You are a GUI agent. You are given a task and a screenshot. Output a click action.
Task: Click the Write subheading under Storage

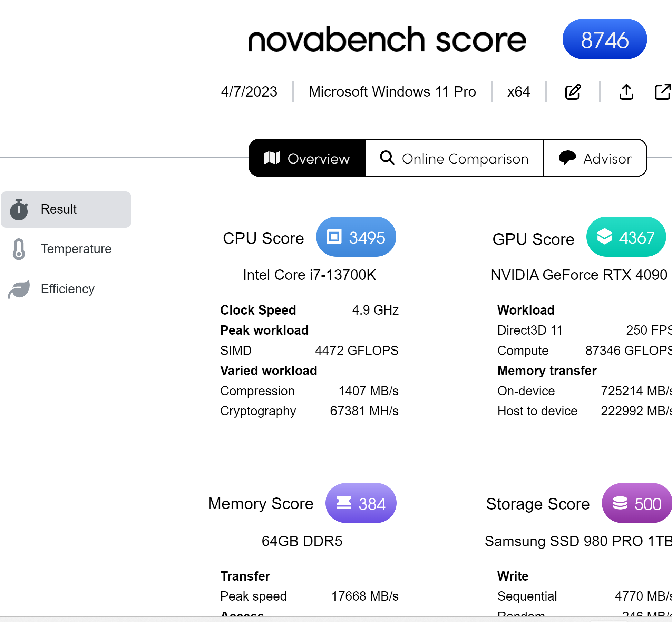513,576
